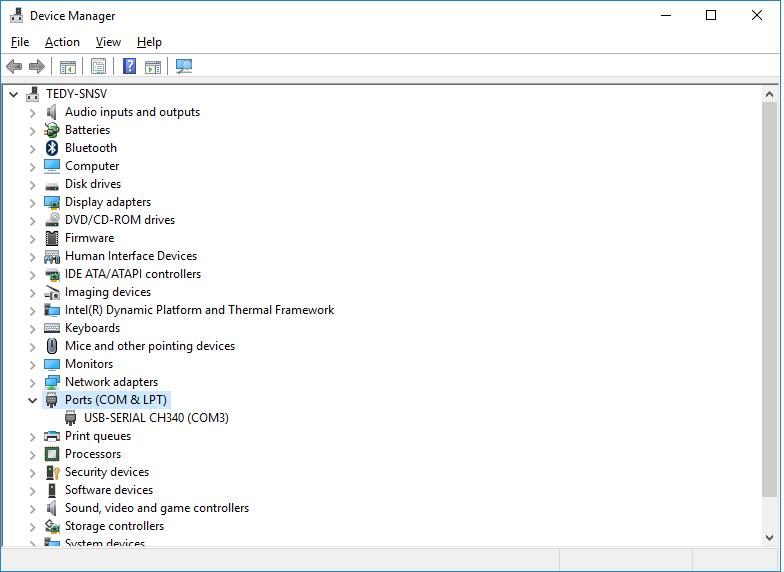Select the Sound, video and game controllers item
Image resolution: width=784 pixels, height=572 pixels.
156,508
